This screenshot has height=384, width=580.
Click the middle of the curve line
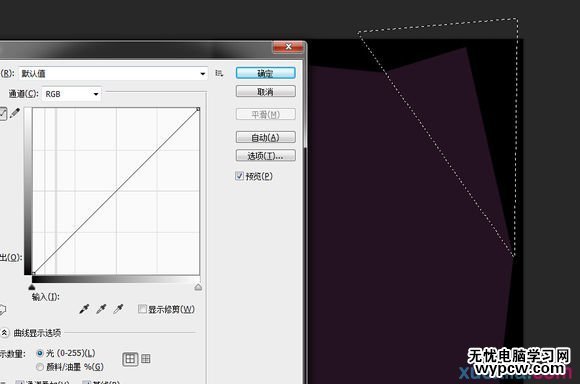click(116, 191)
